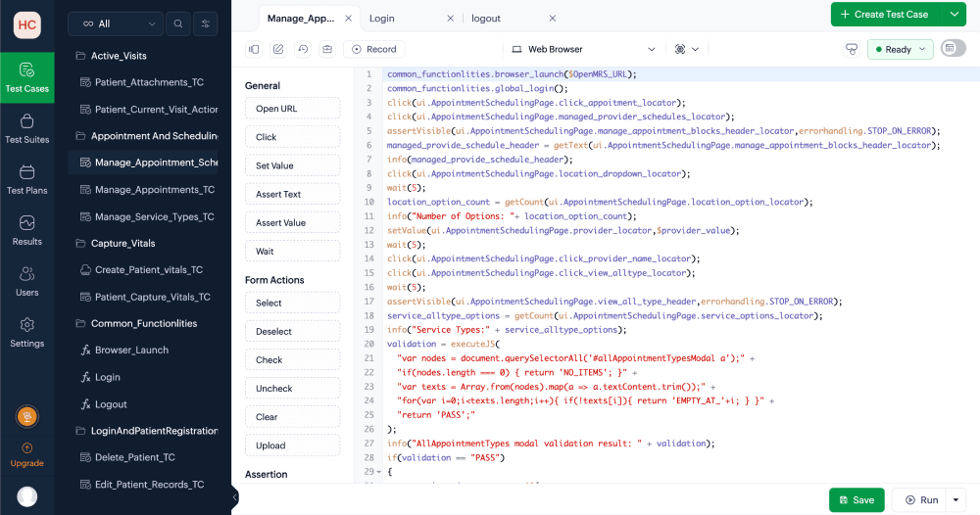980x515 pixels.
Task: Open the Web Browser dropdown
Action: pos(584,49)
